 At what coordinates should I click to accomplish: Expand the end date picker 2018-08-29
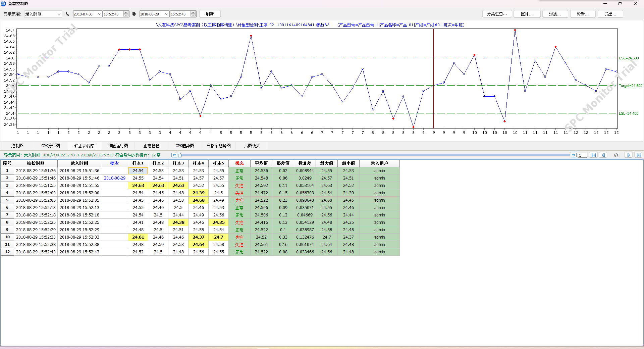[167, 14]
